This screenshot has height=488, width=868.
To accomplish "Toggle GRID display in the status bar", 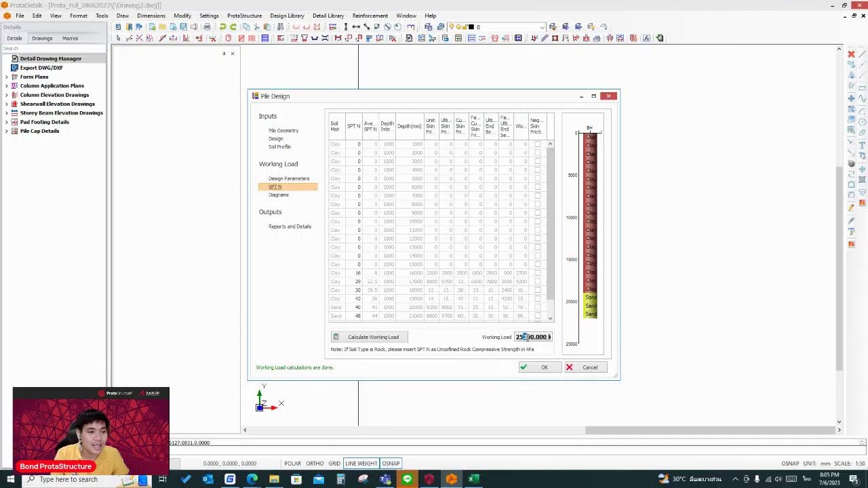I will [x=334, y=464].
